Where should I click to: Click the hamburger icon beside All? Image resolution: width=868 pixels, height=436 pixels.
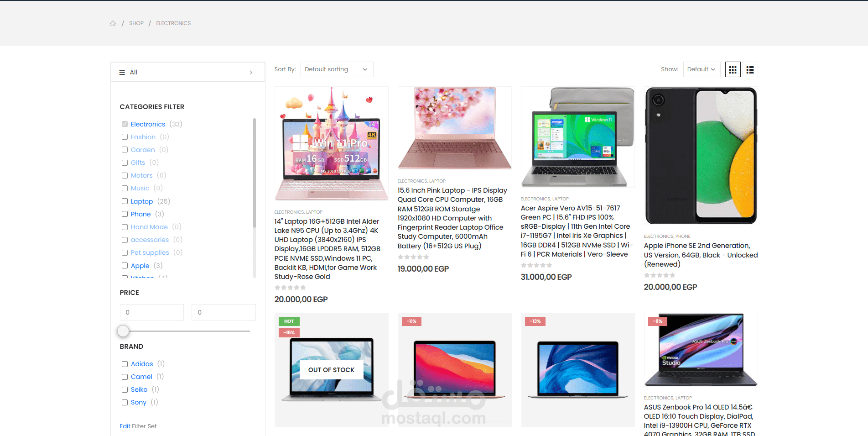point(122,72)
